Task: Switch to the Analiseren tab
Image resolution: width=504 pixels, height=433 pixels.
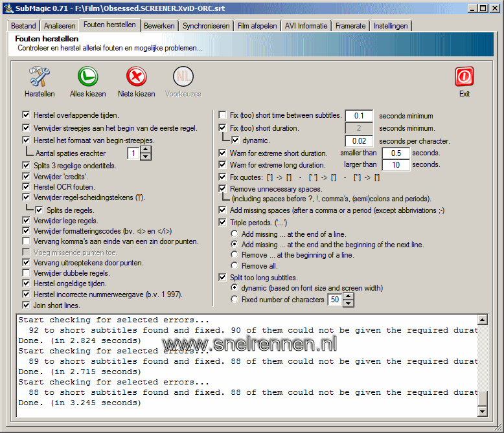Action: [60, 26]
